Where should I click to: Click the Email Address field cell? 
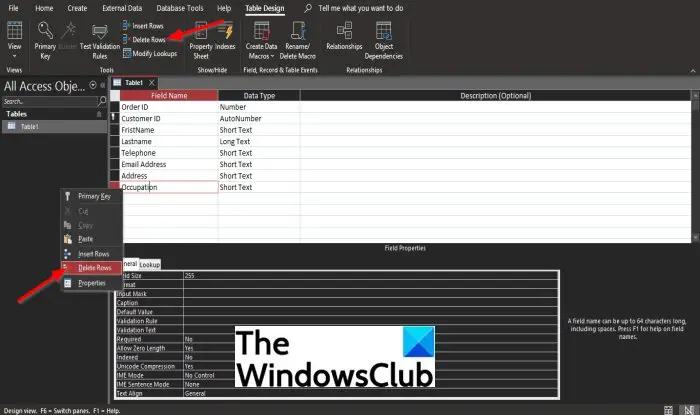point(169,164)
